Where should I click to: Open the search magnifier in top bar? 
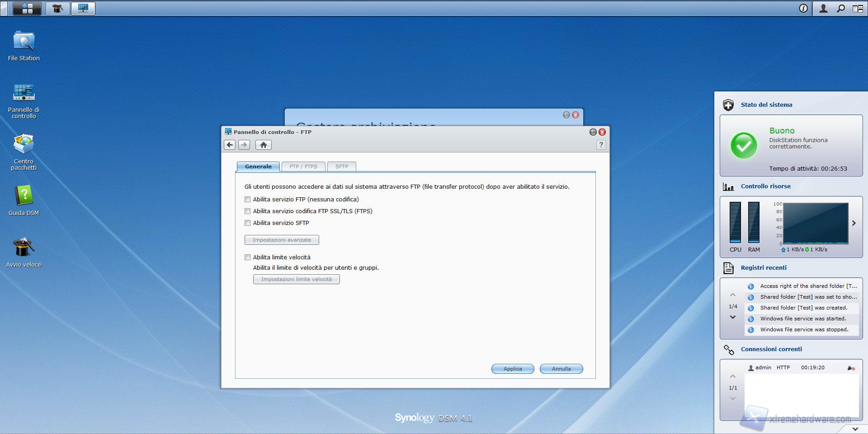coord(841,9)
